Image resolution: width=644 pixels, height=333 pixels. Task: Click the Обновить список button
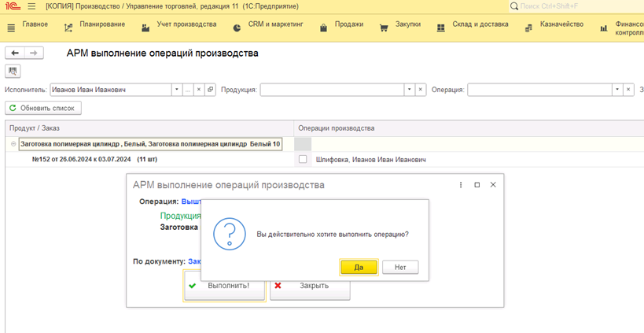[43, 108]
